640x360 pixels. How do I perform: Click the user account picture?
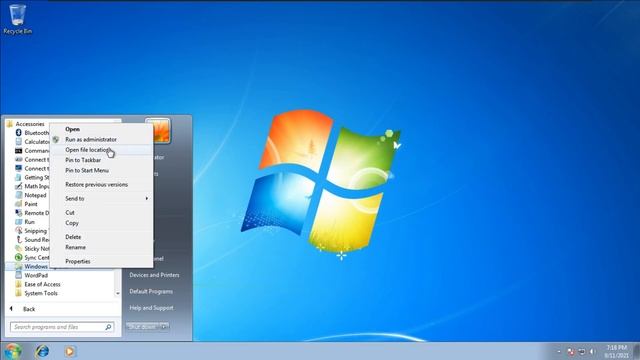click(x=158, y=131)
